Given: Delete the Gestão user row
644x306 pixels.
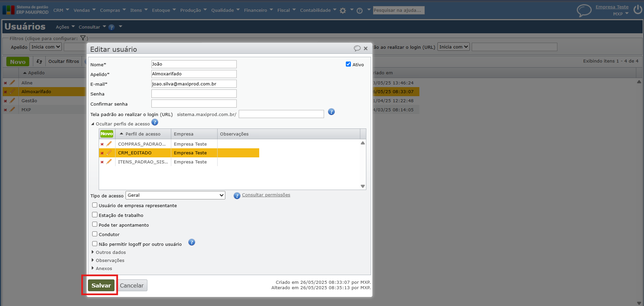Looking at the screenshot, I should click(x=5, y=101).
